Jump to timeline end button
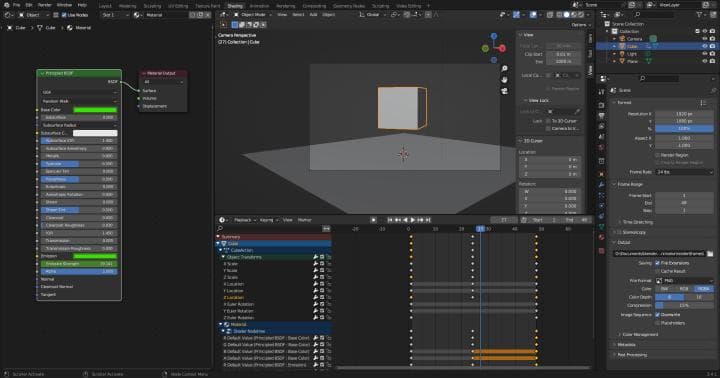This screenshot has height=378, width=720. point(428,220)
